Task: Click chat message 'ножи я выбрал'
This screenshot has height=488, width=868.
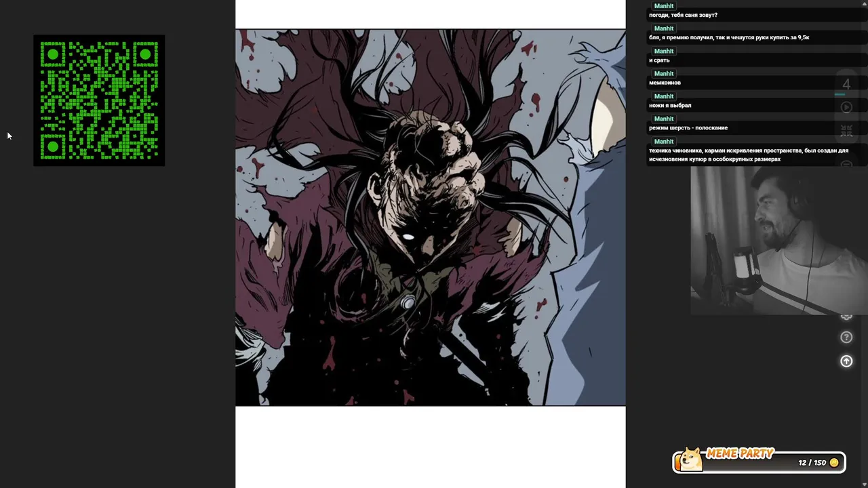Action: click(x=670, y=105)
